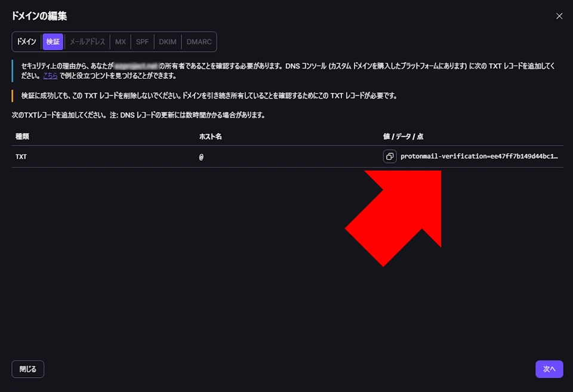Screen dimensions: 573x392
Task: Click the TXT record type label
Action: click(21, 156)
